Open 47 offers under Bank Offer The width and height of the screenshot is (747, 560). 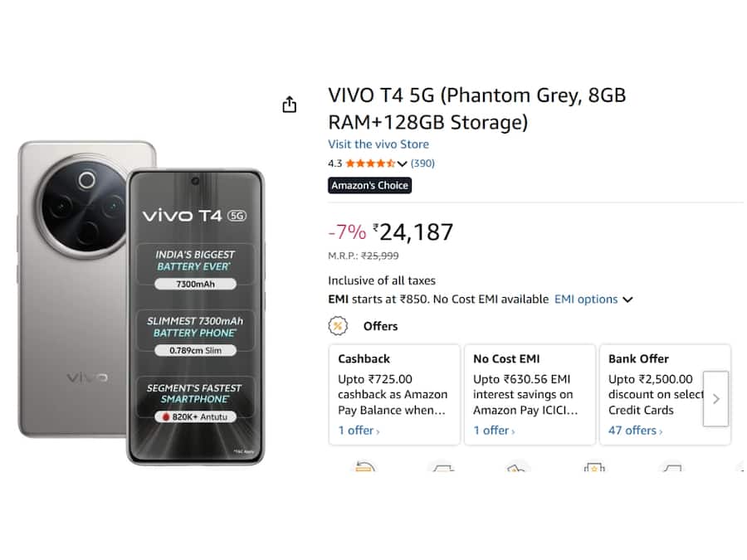(635, 431)
